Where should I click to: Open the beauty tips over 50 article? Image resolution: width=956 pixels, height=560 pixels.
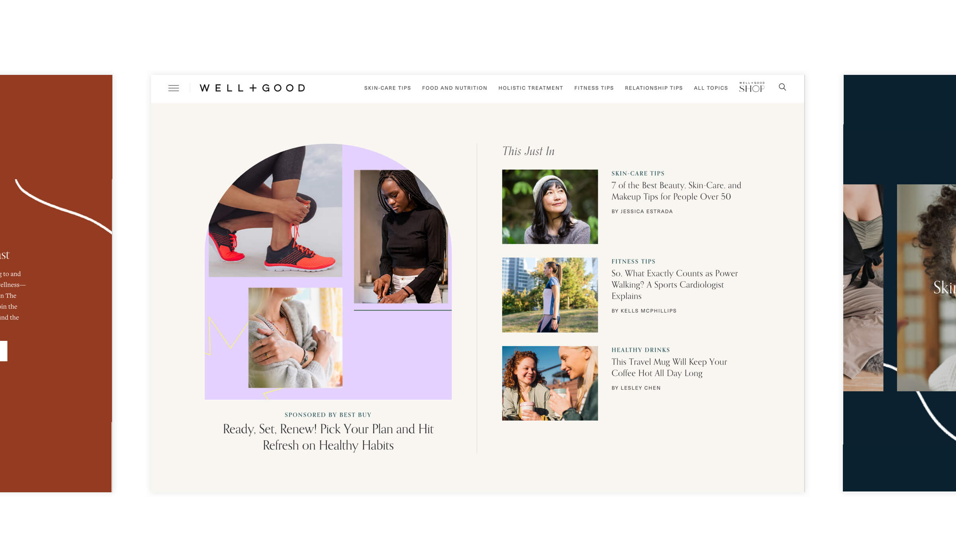point(676,191)
